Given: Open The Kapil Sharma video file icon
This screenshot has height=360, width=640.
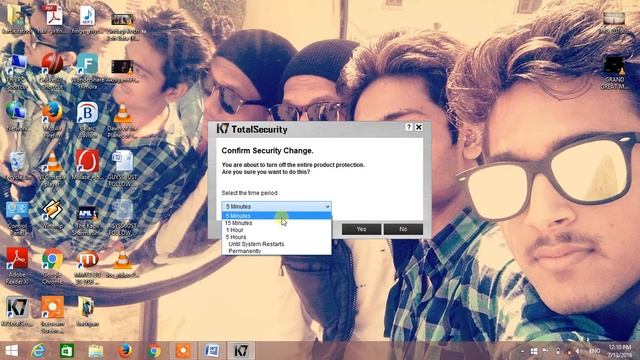Looking at the screenshot, I should (87, 220).
